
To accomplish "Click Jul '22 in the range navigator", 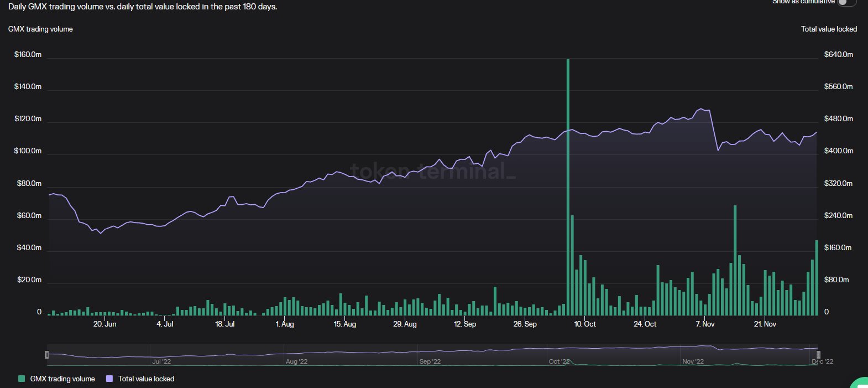I will (x=161, y=361).
